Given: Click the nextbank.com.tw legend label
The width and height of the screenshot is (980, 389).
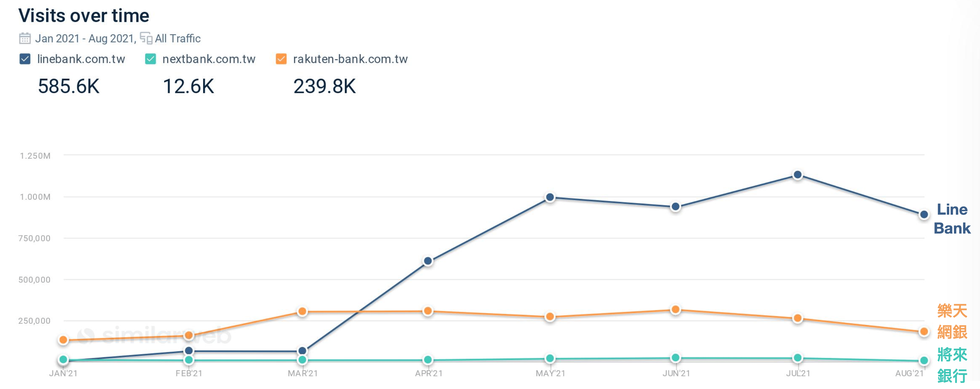Looking at the screenshot, I should tap(209, 59).
